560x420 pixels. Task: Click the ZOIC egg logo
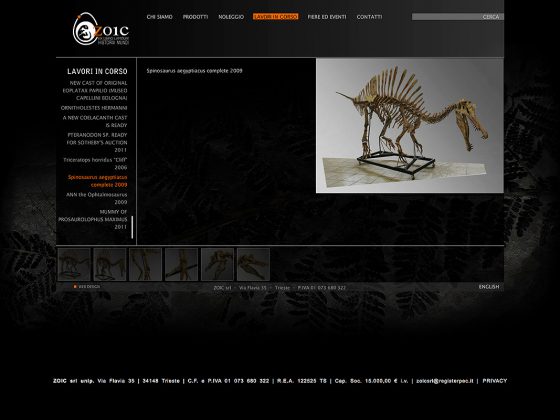(x=101, y=29)
